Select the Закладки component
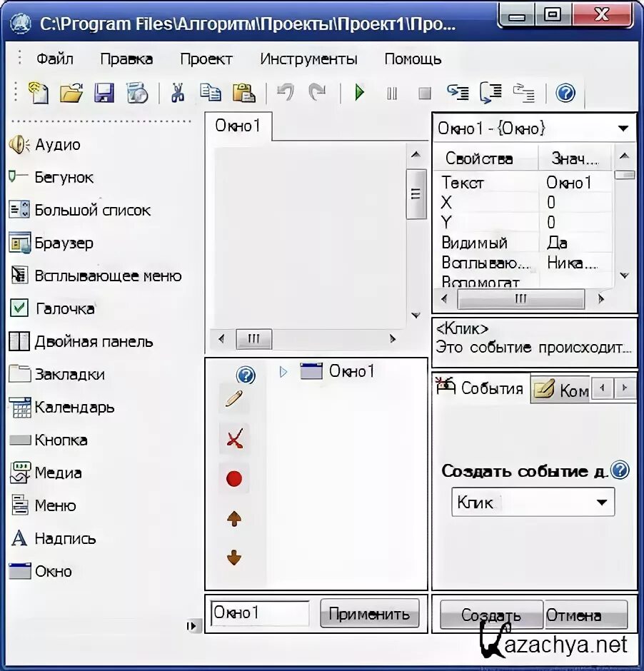The height and width of the screenshot is (671, 644). (x=57, y=375)
